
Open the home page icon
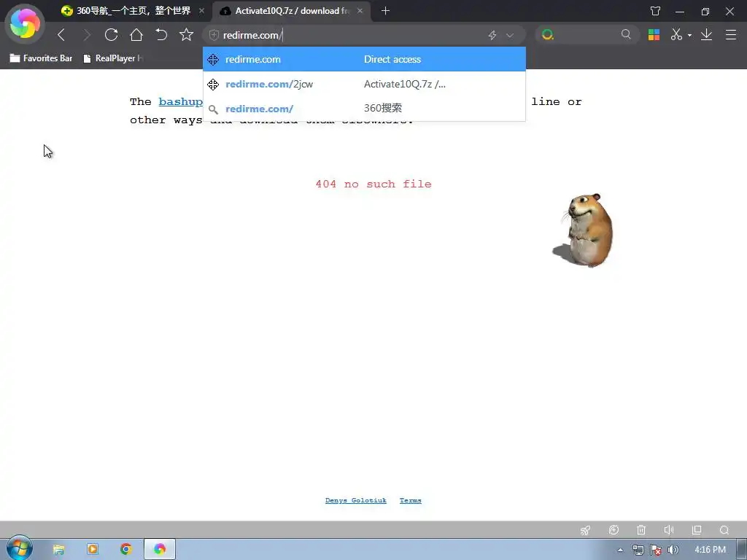click(x=136, y=35)
